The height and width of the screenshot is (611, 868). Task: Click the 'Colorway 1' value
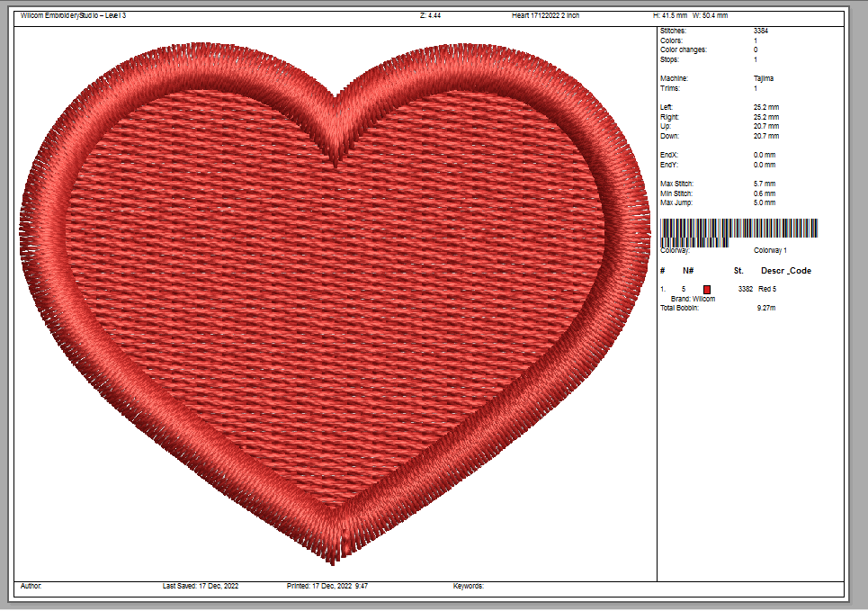[770, 250]
